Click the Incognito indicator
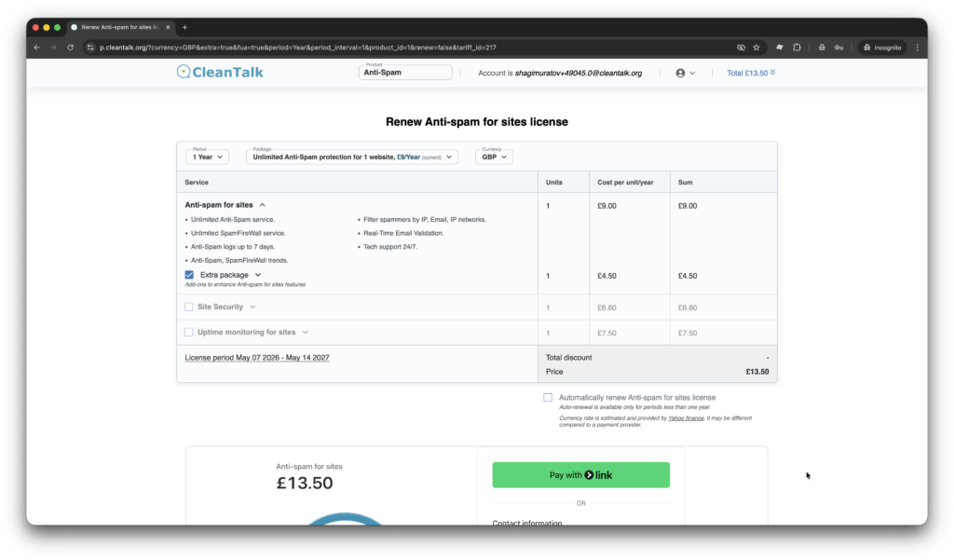Image resolution: width=954 pixels, height=560 pixels. pos(882,48)
